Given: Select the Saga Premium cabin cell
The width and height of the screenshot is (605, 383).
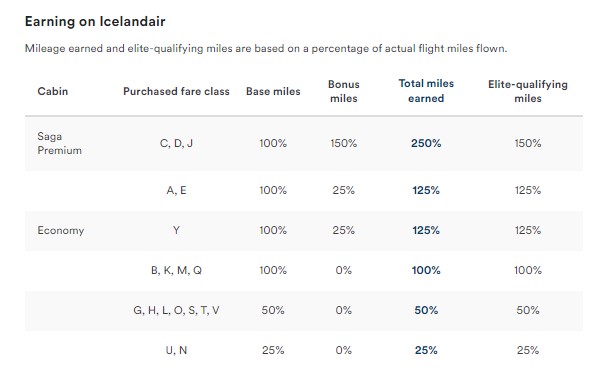Looking at the screenshot, I should pyautogui.click(x=59, y=143).
